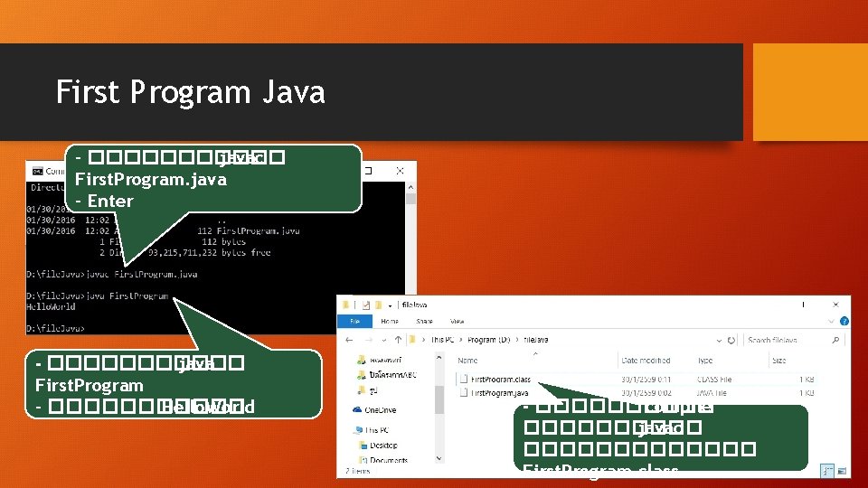Close the fileJava Explorer window
The height and width of the screenshot is (488, 868).
pyautogui.click(x=835, y=305)
